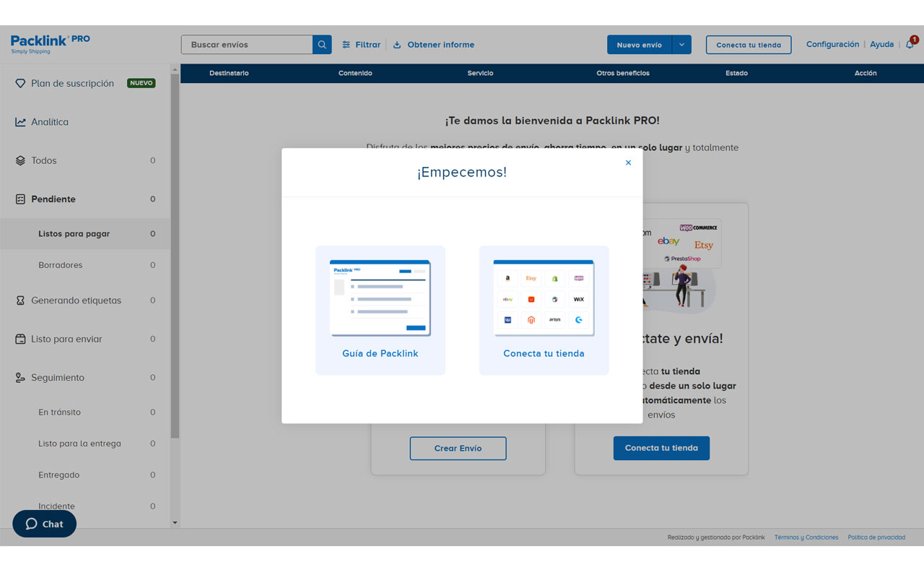This screenshot has width=924, height=578.
Task: Click the Analítica chart icon
Action: point(20,122)
